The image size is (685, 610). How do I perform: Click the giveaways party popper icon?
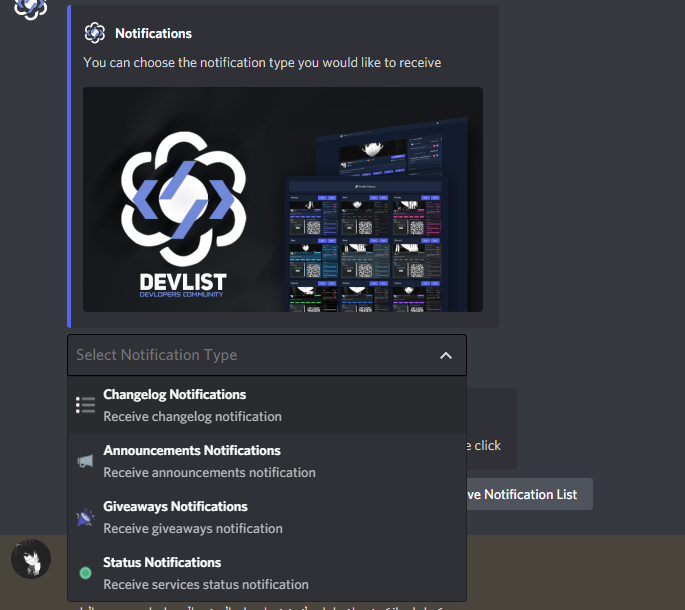pos(85,517)
